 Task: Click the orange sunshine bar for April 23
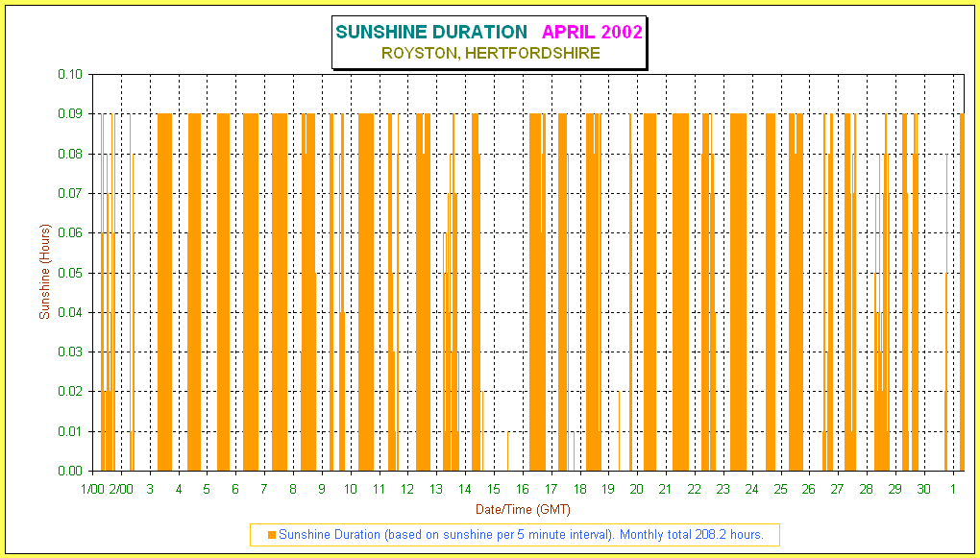(738, 292)
